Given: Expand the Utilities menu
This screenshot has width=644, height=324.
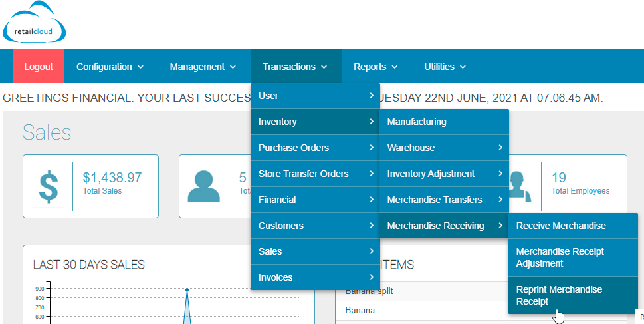Looking at the screenshot, I should click(x=445, y=67).
